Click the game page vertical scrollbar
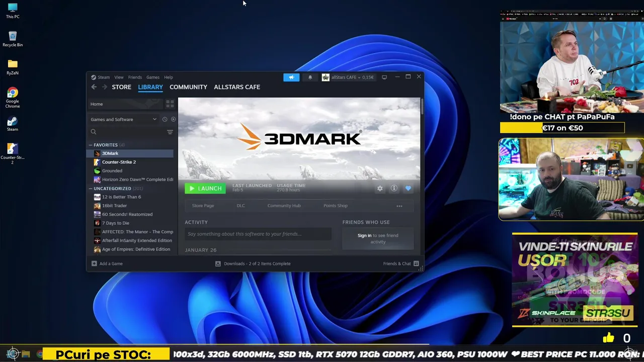 (x=422, y=106)
